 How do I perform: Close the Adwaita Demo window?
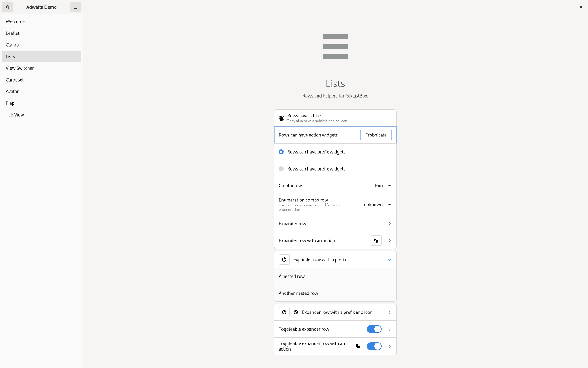coord(581,7)
